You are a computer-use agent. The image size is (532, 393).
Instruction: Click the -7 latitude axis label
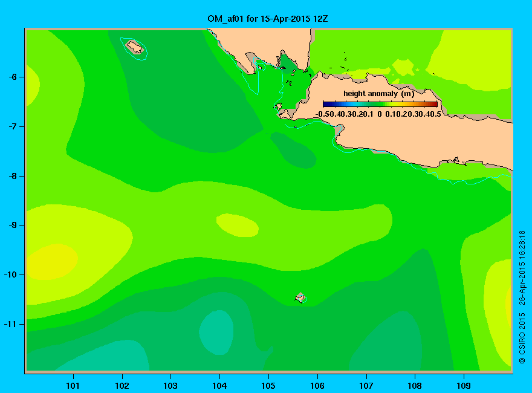(x=13, y=126)
